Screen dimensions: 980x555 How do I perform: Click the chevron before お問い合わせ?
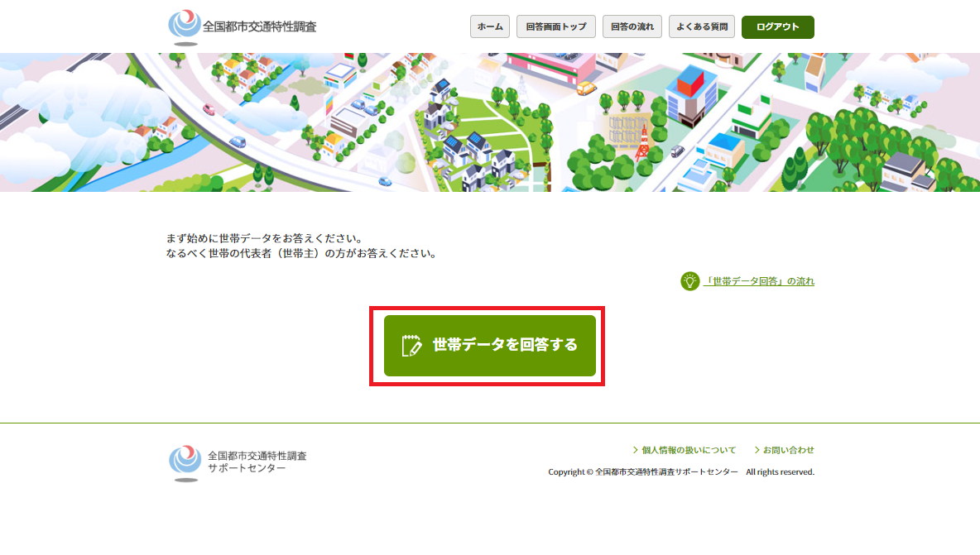tap(757, 451)
